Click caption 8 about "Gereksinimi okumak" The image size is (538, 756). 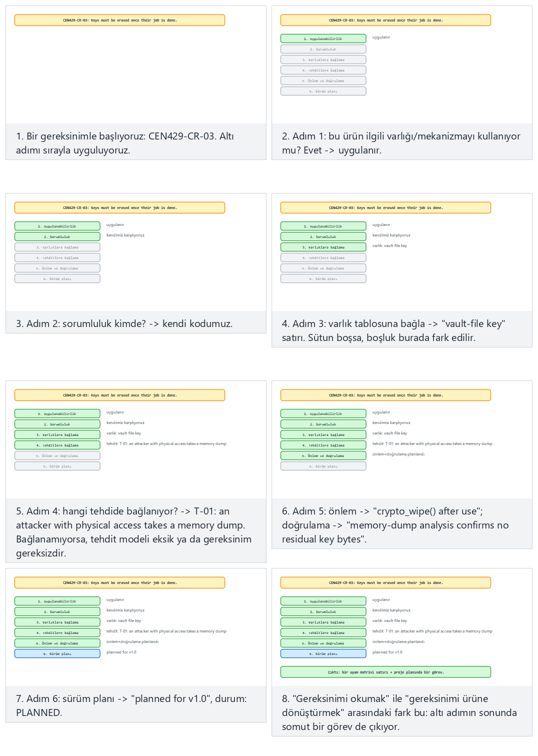tap(399, 712)
